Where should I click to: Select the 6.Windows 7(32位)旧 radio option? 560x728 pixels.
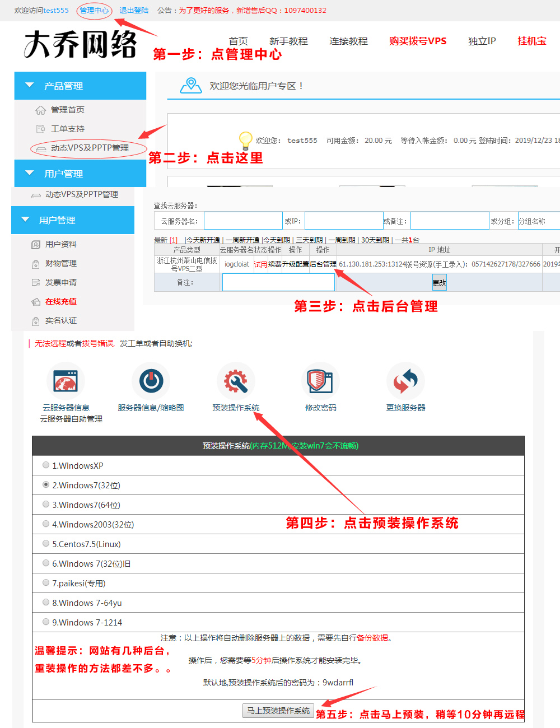46,563
